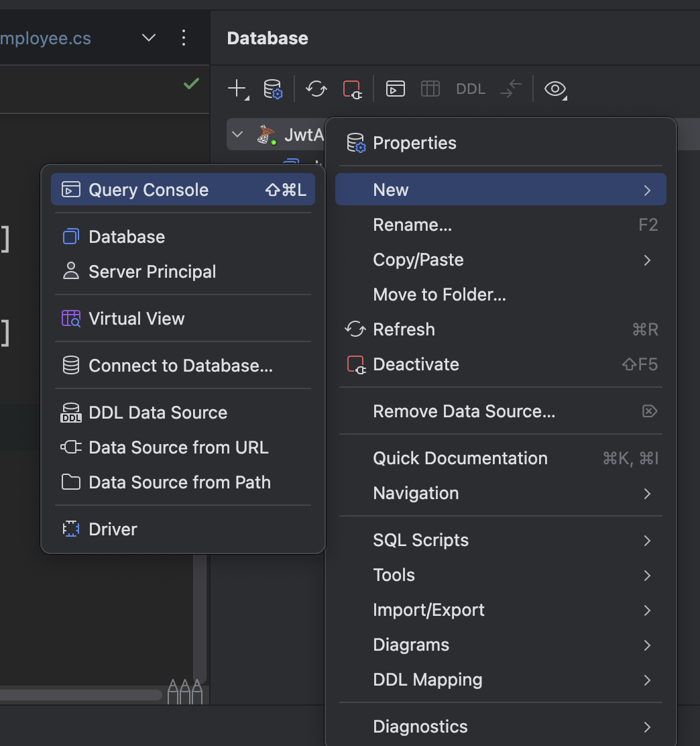
Task: Click the Jump to Source arrows icon
Action: pyautogui.click(x=511, y=89)
